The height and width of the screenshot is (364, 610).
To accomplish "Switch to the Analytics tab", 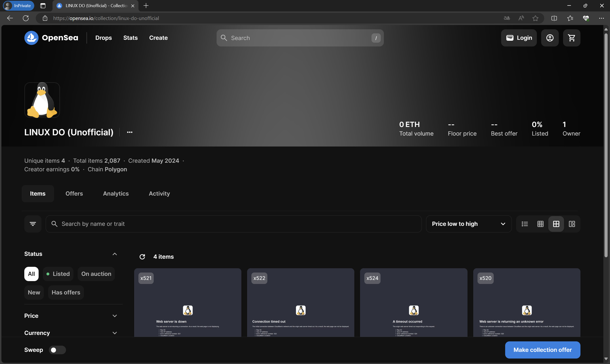I will pyautogui.click(x=116, y=194).
